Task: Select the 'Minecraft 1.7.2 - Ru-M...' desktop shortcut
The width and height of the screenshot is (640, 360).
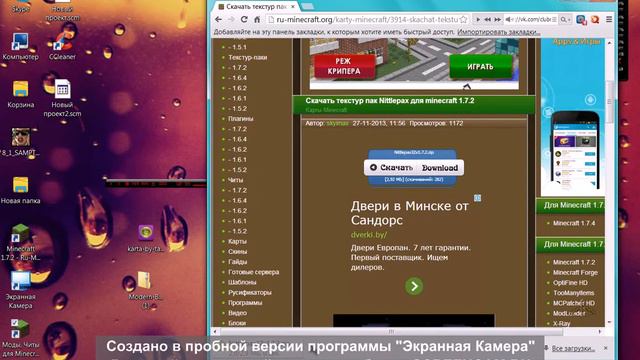Action: 20,242
